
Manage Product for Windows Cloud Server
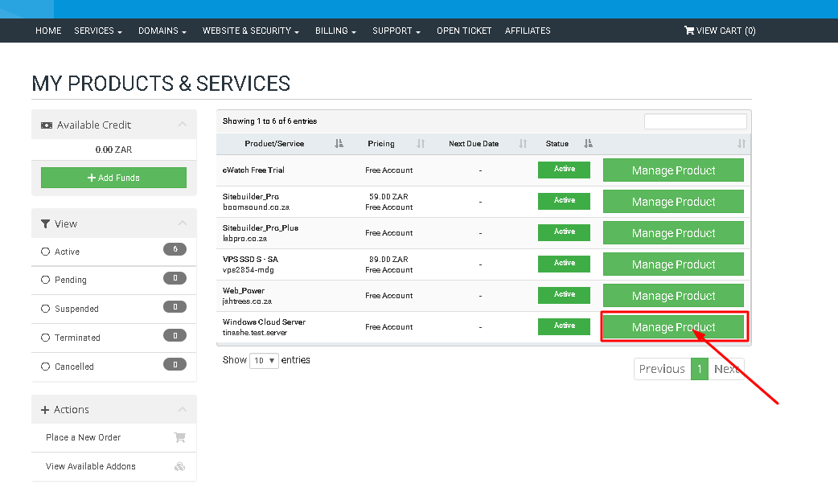(673, 326)
